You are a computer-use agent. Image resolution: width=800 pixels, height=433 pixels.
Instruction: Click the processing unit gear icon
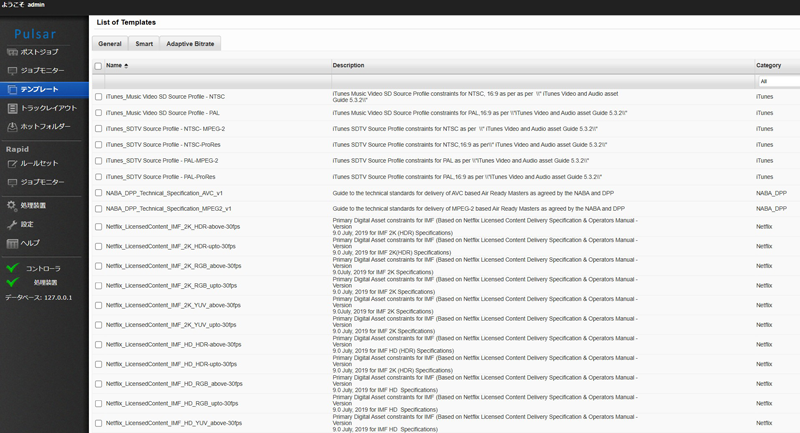pyautogui.click(x=12, y=206)
